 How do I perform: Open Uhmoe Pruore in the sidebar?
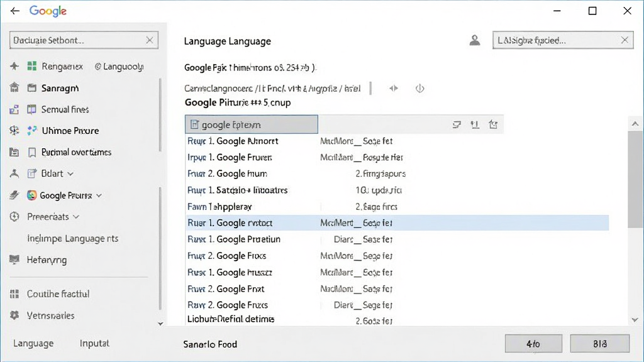(70, 131)
